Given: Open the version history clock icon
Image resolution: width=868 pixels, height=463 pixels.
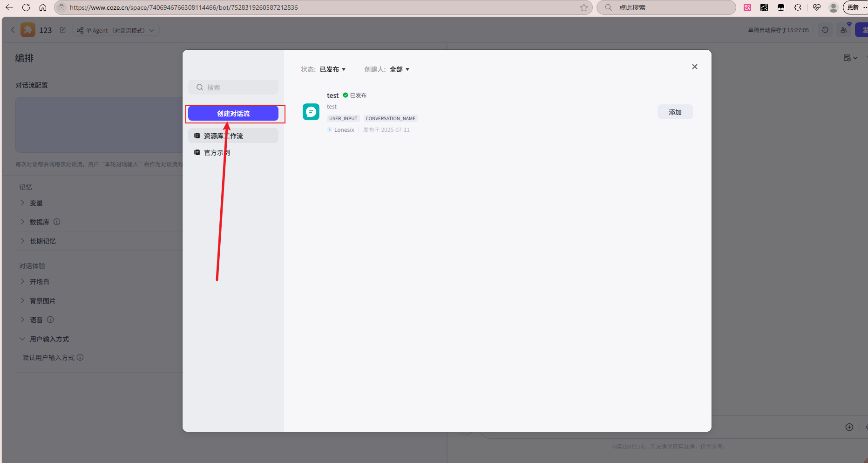Looking at the screenshot, I should coord(825,29).
